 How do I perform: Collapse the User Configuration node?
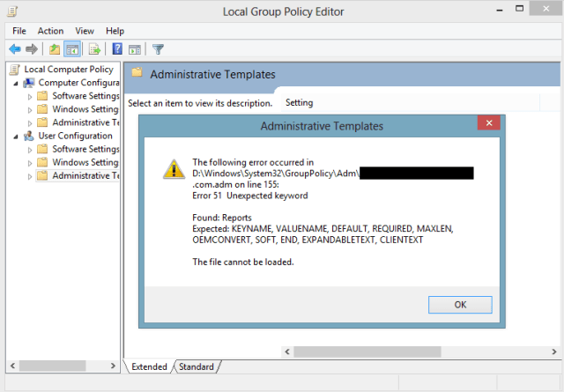17,137
